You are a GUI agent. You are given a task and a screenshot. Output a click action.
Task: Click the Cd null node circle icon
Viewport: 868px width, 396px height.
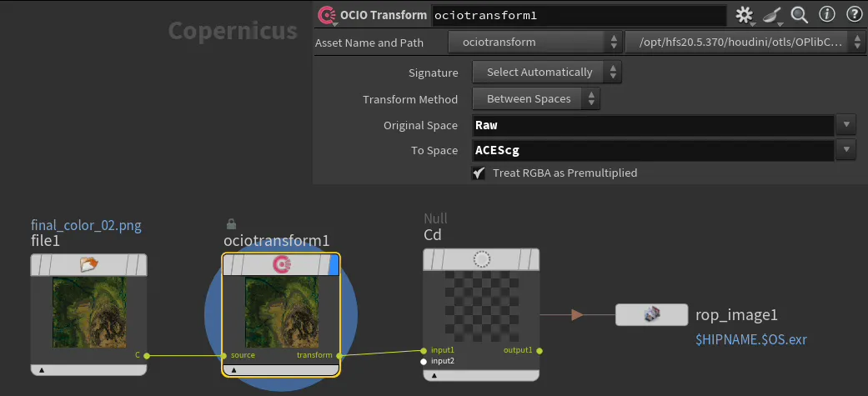pyautogui.click(x=482, y=260)
